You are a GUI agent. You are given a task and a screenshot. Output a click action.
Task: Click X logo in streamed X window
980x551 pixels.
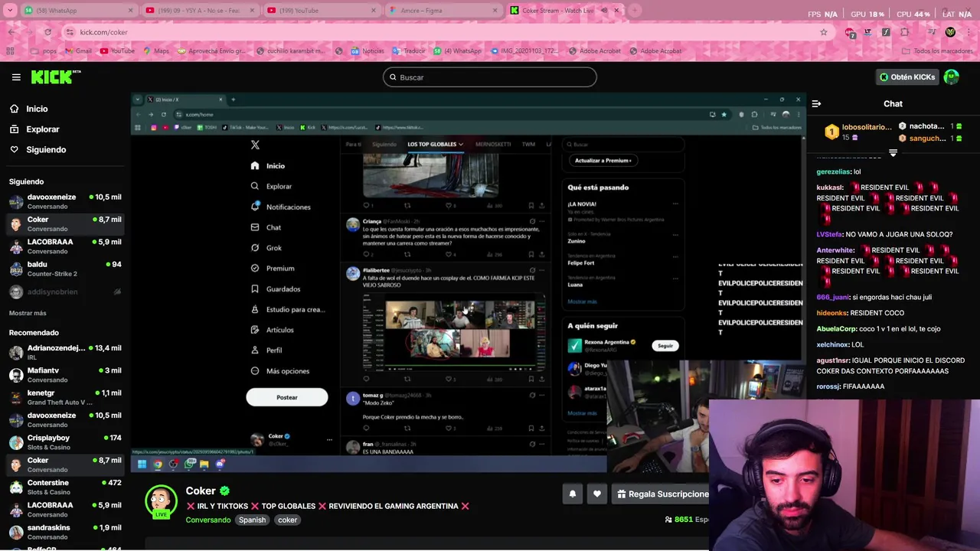tap(255, 145)
